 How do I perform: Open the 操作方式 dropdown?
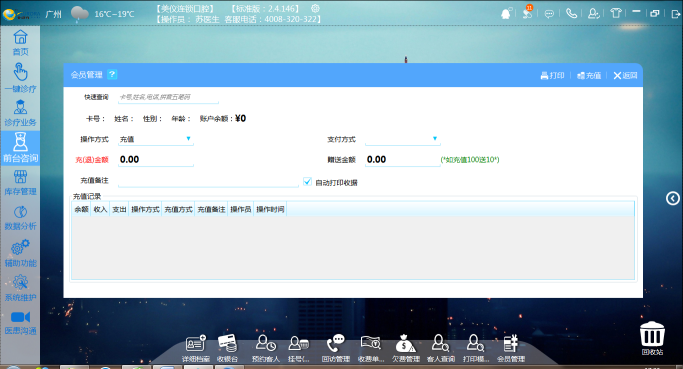click(x=156, y=139)
